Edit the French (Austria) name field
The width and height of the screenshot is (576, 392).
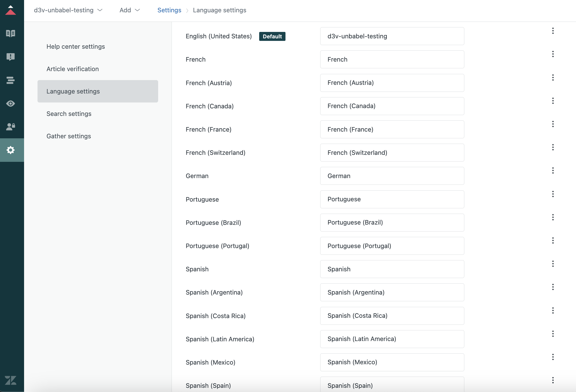pos(392,83)
